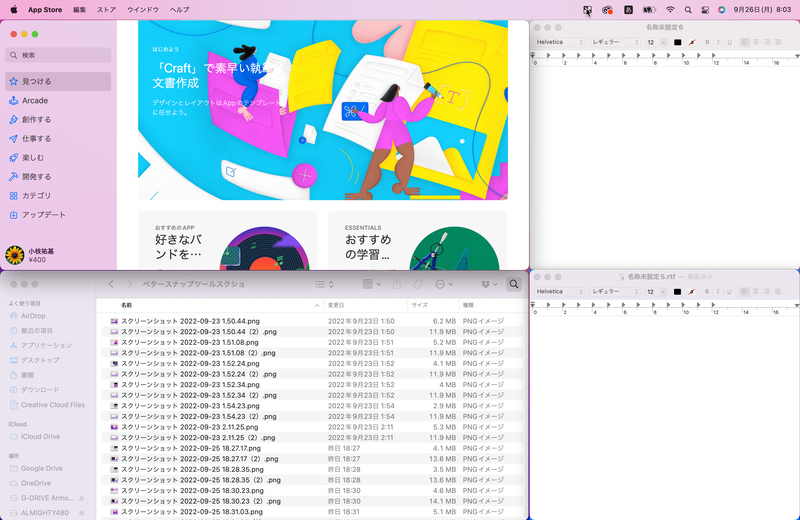The height and width of the screenshot is (520, 800).
Task: Click the highlight color swatch in 名称未設定6
Action: [692, 42]
